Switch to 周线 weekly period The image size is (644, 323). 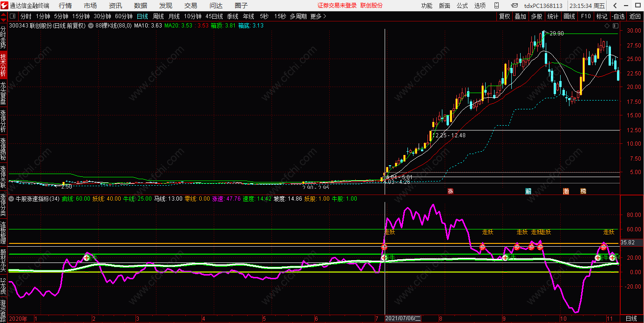tap(158, 16)
